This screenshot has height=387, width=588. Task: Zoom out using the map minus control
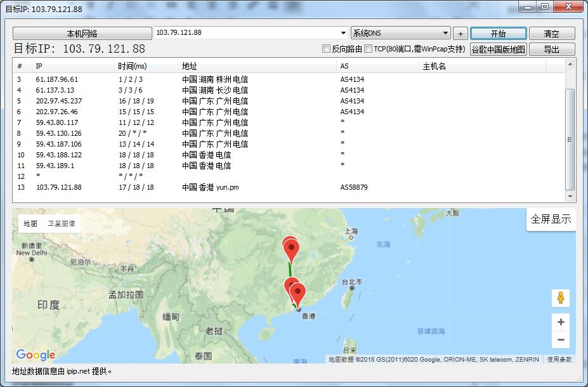tap(561, 341)
